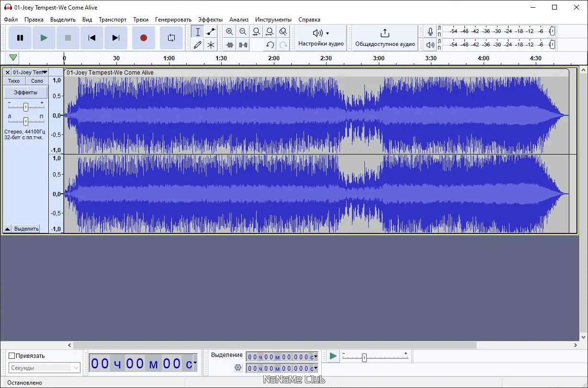
Task: Collapse the track with the triangle button
Action: (7, 229)
